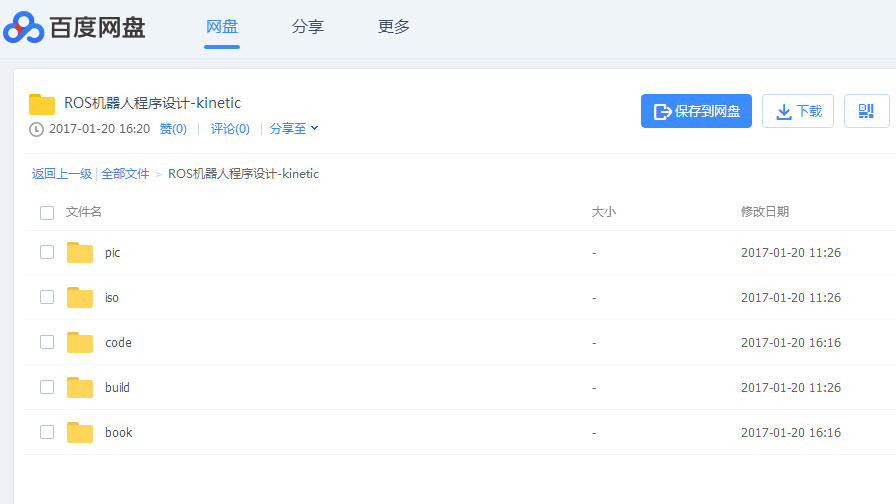
Task: Go to 全部文件 in breadcrumb
Action: (x=125, y=174)
